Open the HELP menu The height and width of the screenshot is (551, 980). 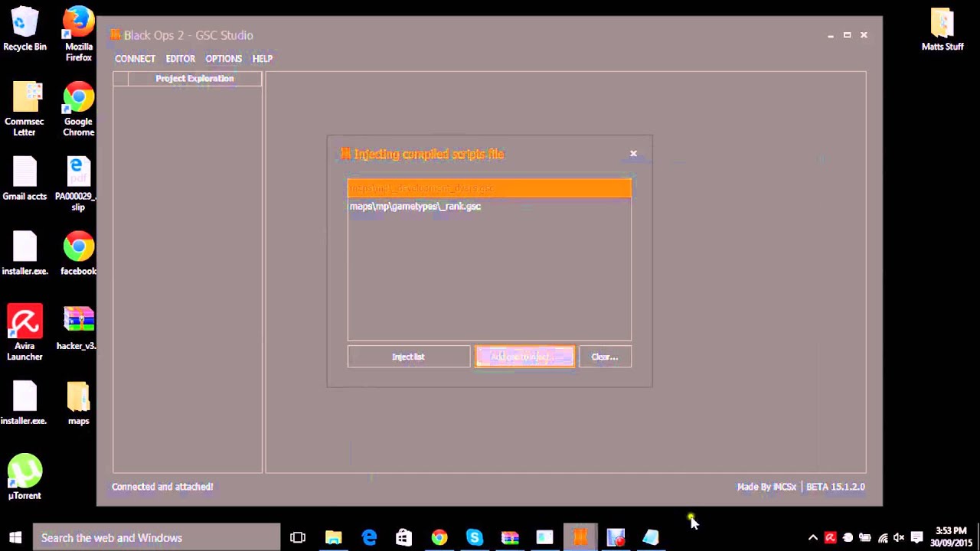click(x=262, y=59)
